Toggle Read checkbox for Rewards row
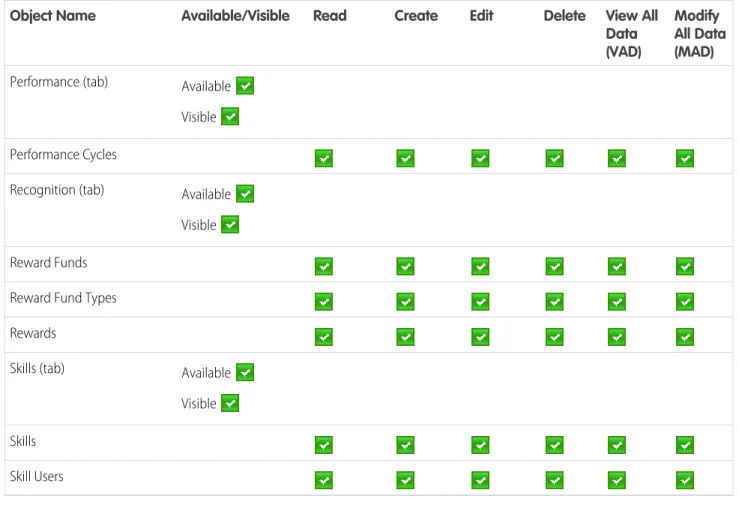The width and height of the screenshot is (739, 505). click(x=324, y=337)
